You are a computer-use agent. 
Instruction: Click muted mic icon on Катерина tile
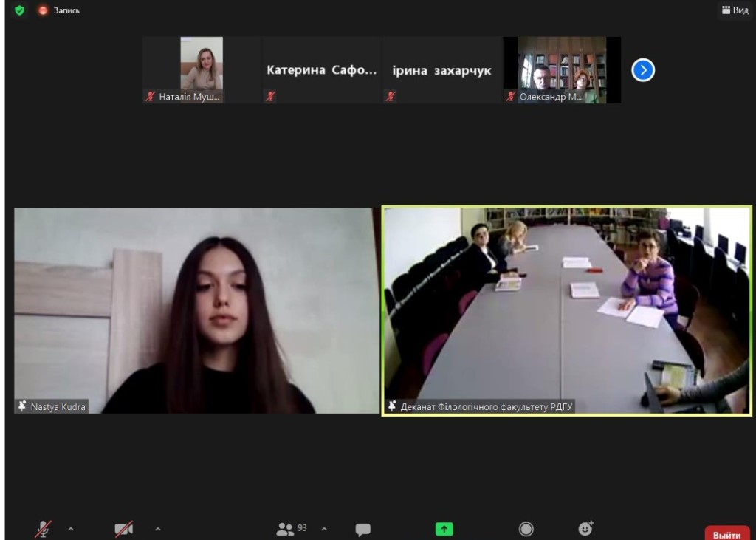(x=270, y=97)
